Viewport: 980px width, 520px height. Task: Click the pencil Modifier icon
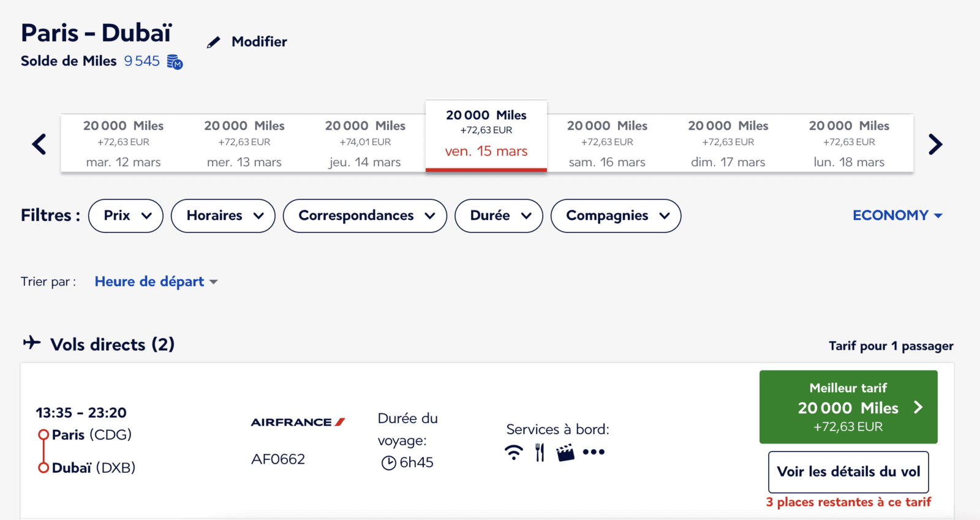[213, 42]
